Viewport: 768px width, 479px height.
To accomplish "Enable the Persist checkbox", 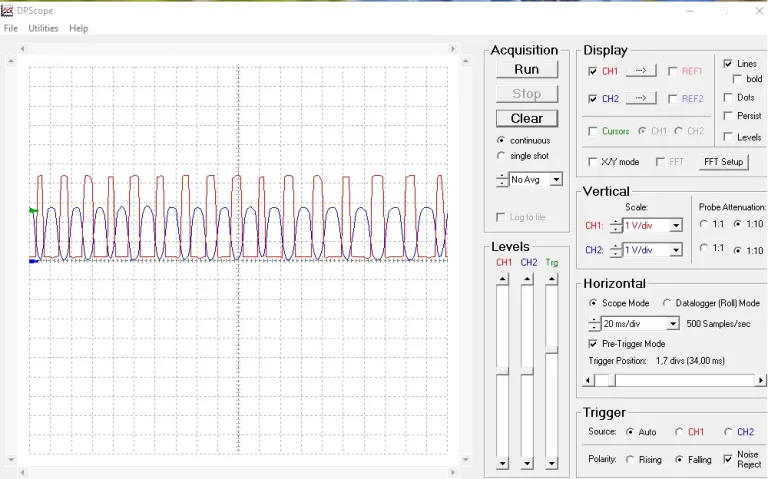I will click(x=728, y=116).
